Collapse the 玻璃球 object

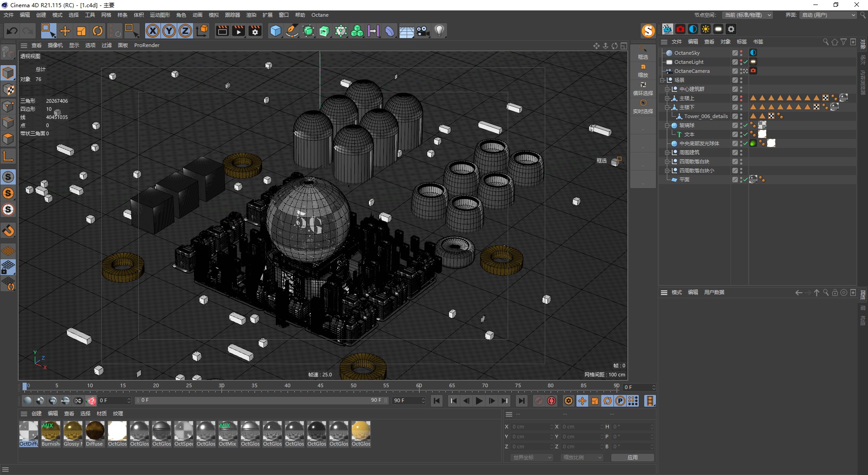coord(667,125)
